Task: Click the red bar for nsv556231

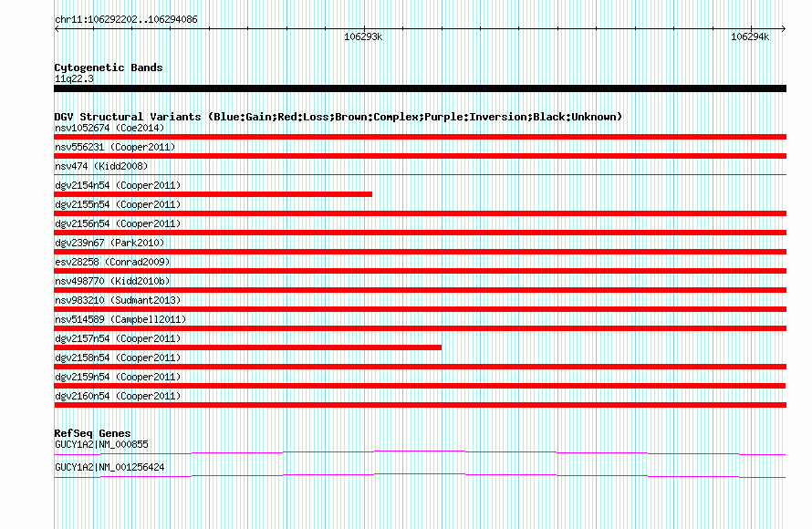Action: tap(420, 156)
